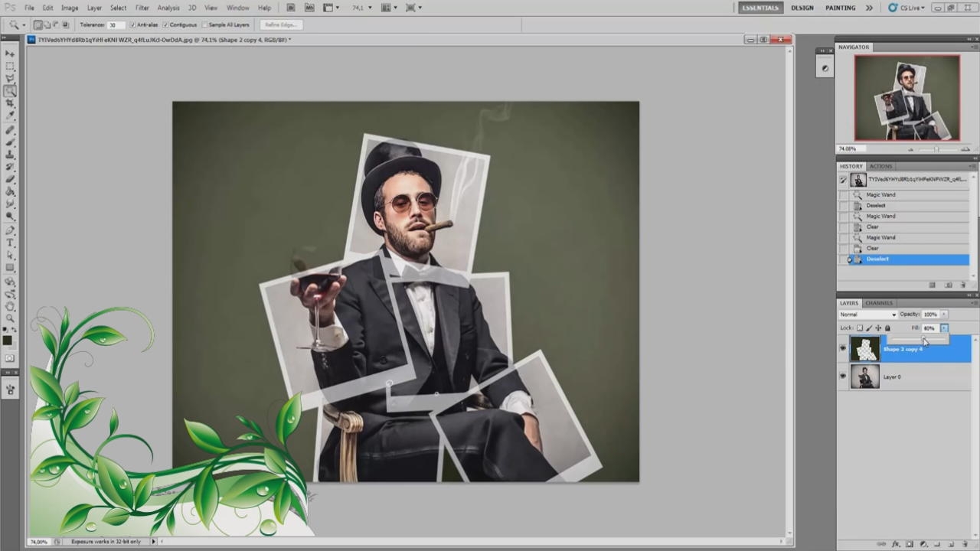
Task: Select the Rectangle shape tool
Action: coord(10,268)
